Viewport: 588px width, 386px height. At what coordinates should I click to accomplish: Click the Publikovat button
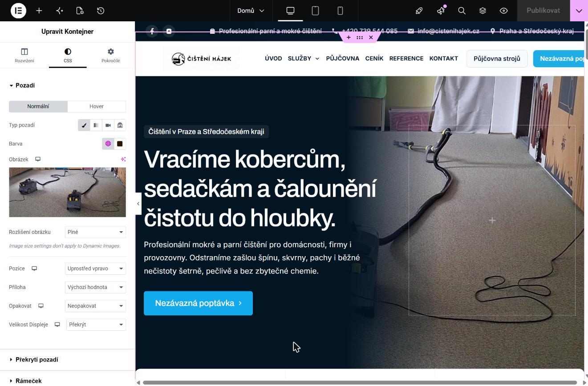pos(543,11)
